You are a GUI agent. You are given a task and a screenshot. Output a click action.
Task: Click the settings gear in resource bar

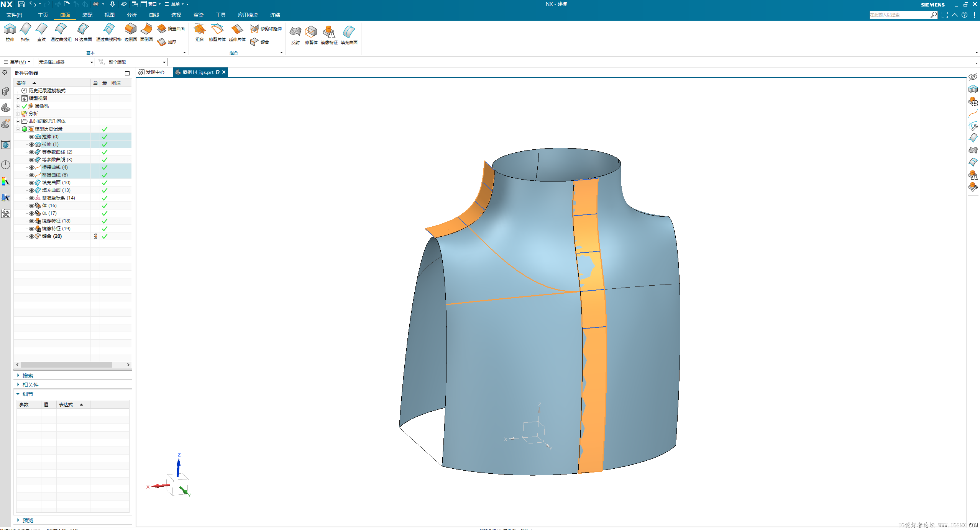(5, 72)
